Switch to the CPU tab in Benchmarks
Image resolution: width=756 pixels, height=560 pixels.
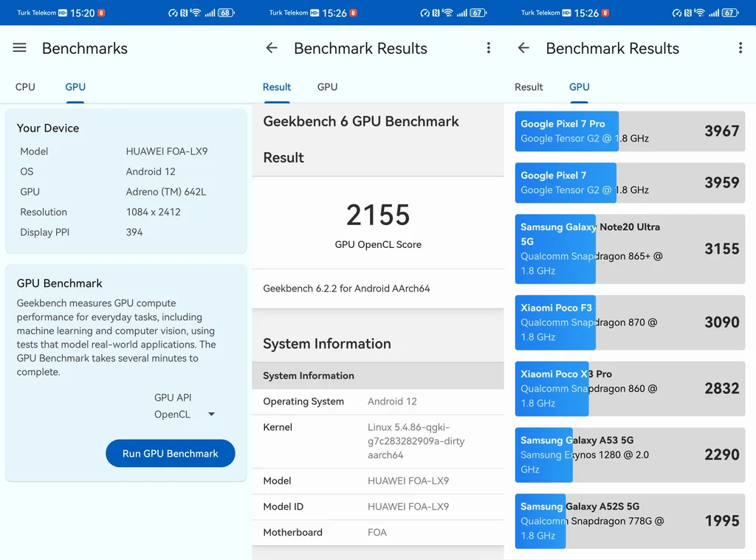25,87
